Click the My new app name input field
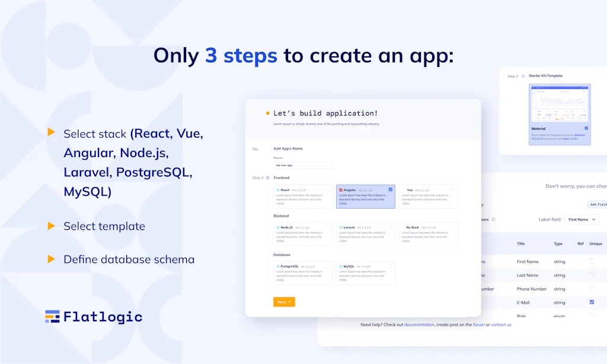This screenshot has width=607, height=364. pyautogui.click(x=303, y=165)
